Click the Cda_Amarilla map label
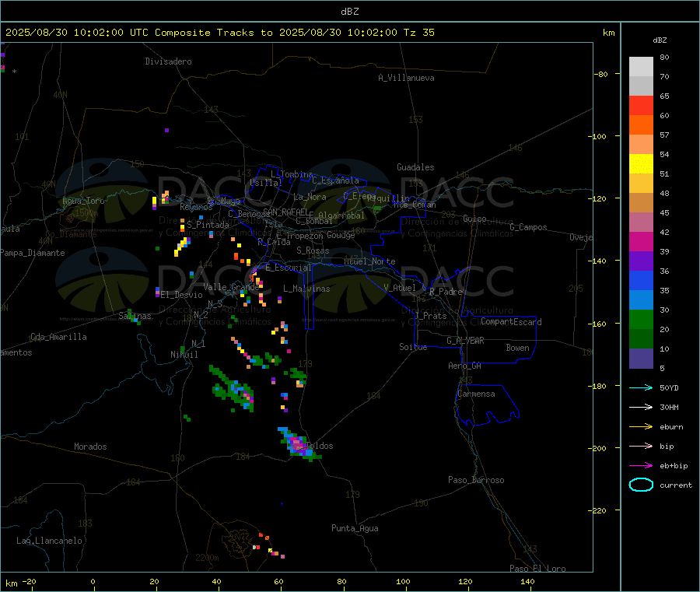This screenshot has width=700, height=592. pyautogui.click(x=58, y=337)
